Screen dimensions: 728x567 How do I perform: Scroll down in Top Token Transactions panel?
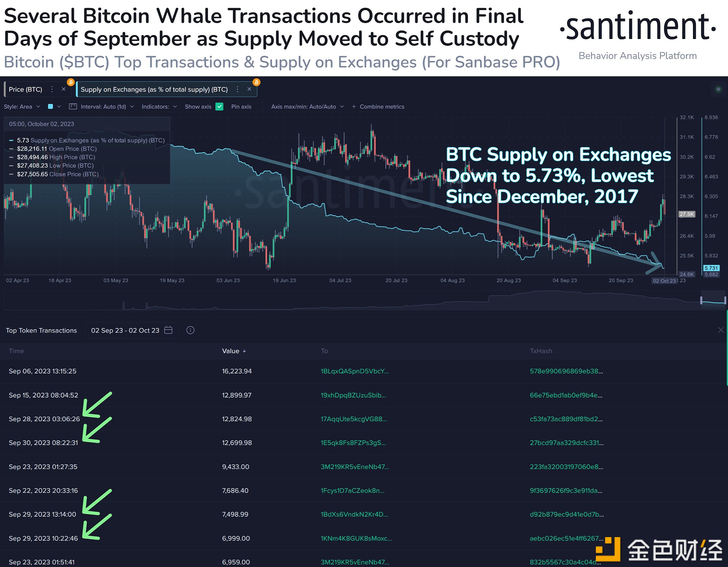pos(726,503)
